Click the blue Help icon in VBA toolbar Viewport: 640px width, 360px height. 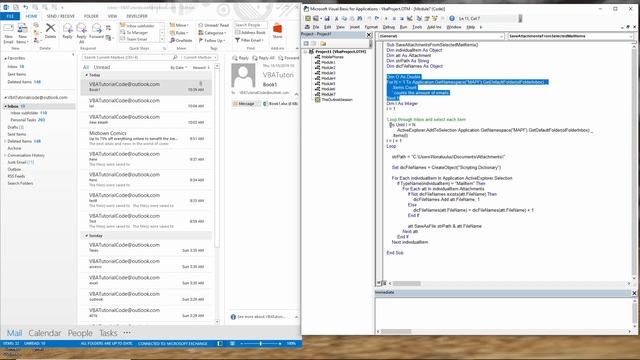coord(452,18)
